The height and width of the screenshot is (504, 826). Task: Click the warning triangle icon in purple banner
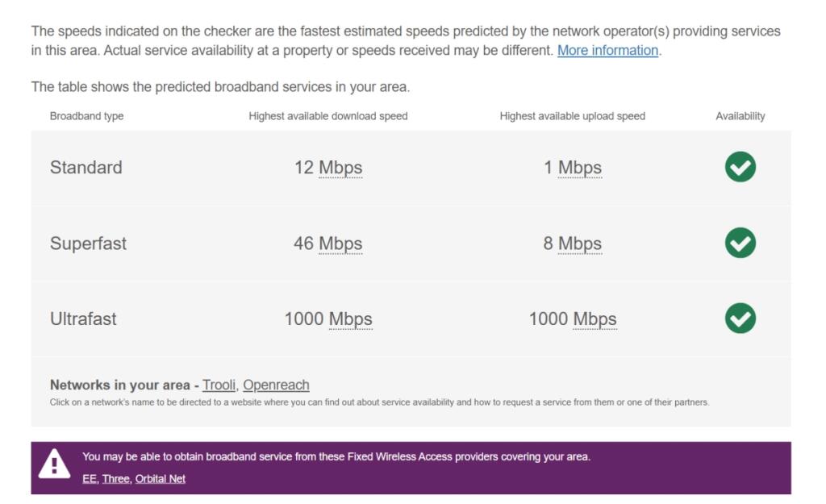click(x=55, y=464)
